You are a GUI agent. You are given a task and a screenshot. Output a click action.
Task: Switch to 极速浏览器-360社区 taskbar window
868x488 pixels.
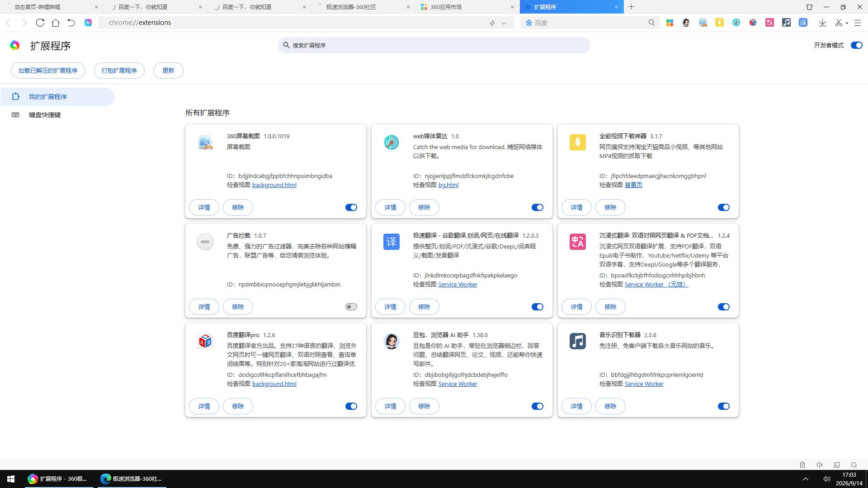pyautogui.click(x=131, y=479)
